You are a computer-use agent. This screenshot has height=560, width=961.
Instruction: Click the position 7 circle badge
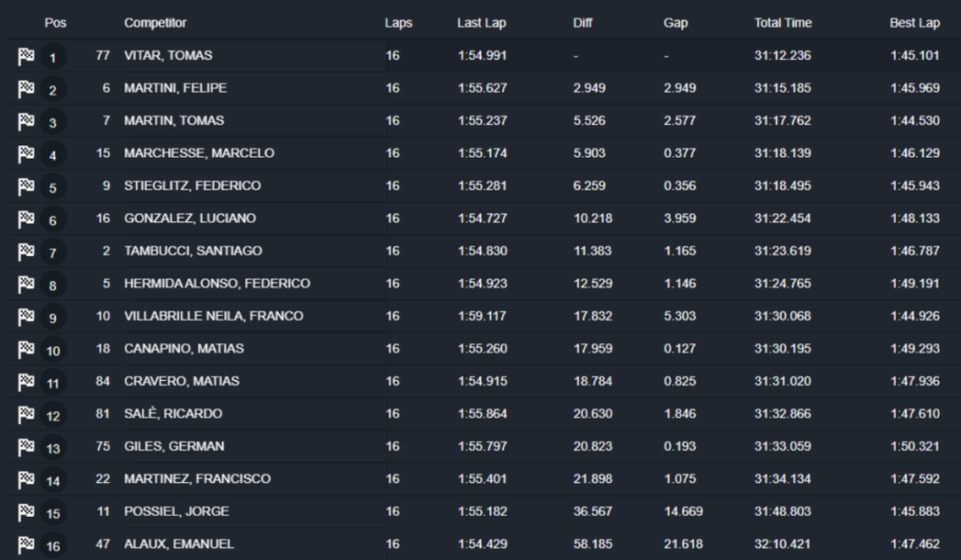[53, 253]
